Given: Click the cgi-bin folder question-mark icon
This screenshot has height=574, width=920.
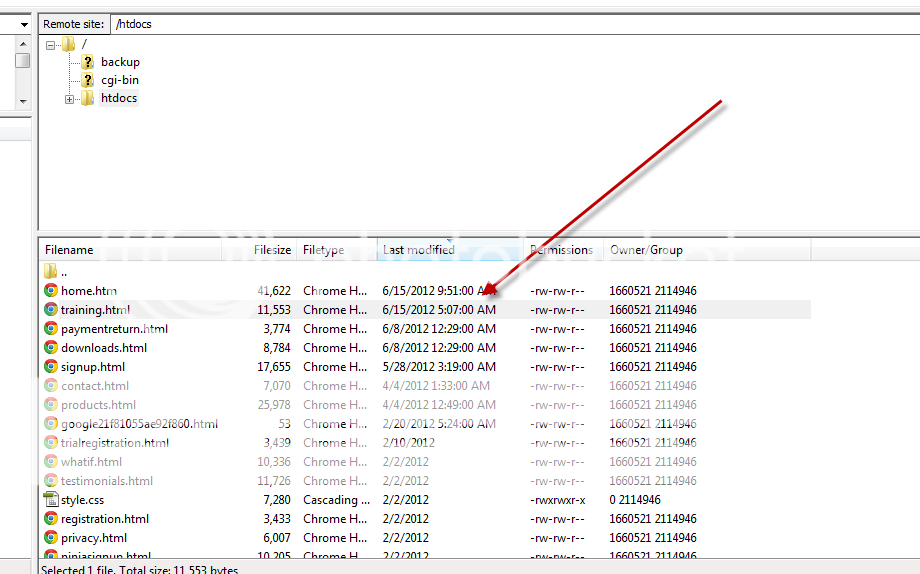Looking at the screenshot, I should click(x=87, y=80).
